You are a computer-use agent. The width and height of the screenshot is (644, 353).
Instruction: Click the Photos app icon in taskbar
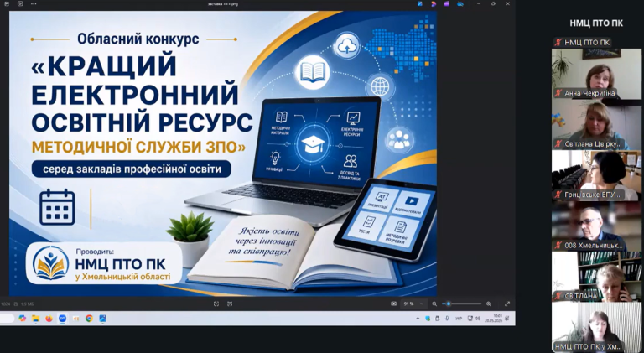[102, 318]
